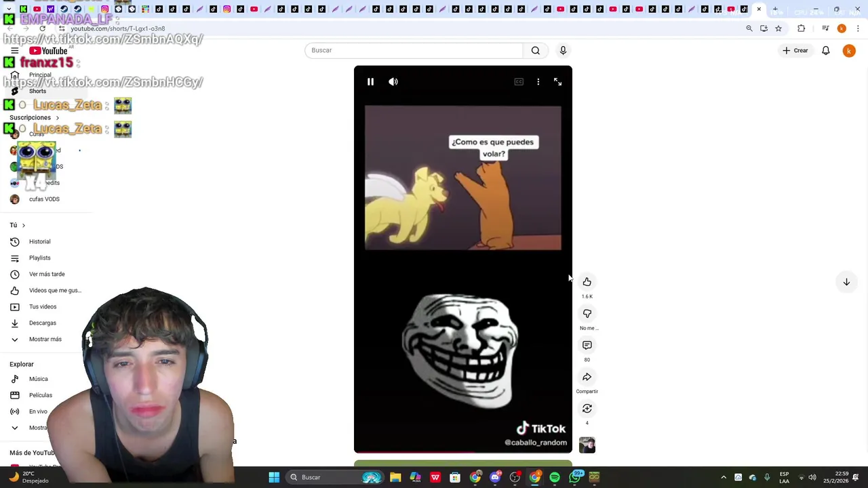Open the browser zoom magnifier icon
The image size is (868, 488).
pos(749,28)
